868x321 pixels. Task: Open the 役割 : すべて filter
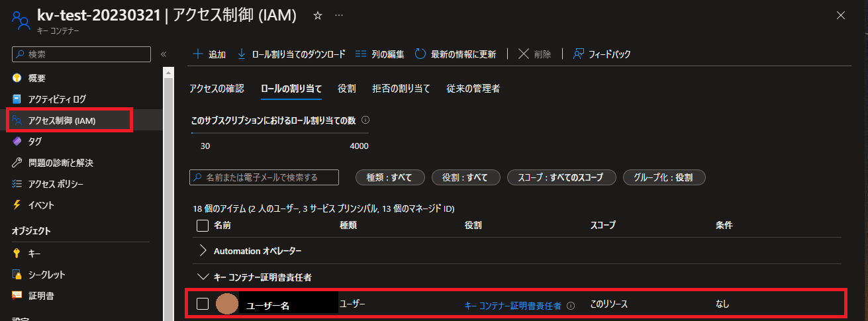pos(465,177)
